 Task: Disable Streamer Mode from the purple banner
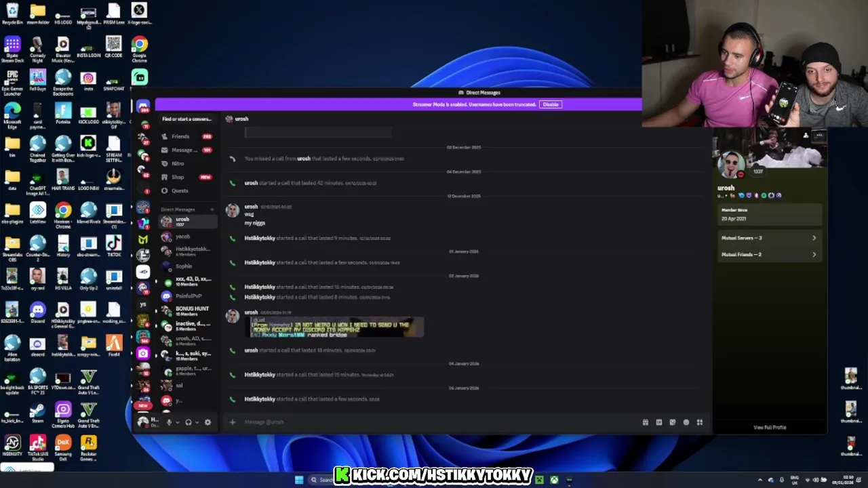click(x=550, y=104)
